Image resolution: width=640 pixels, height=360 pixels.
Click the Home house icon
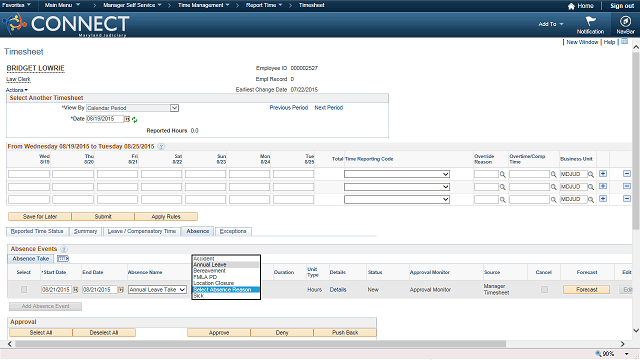click(x=571, y=6)
